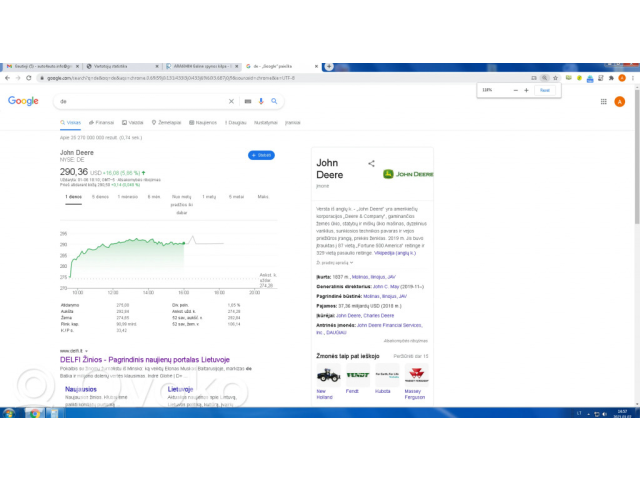Select the 5 dienos chart range

100,197
